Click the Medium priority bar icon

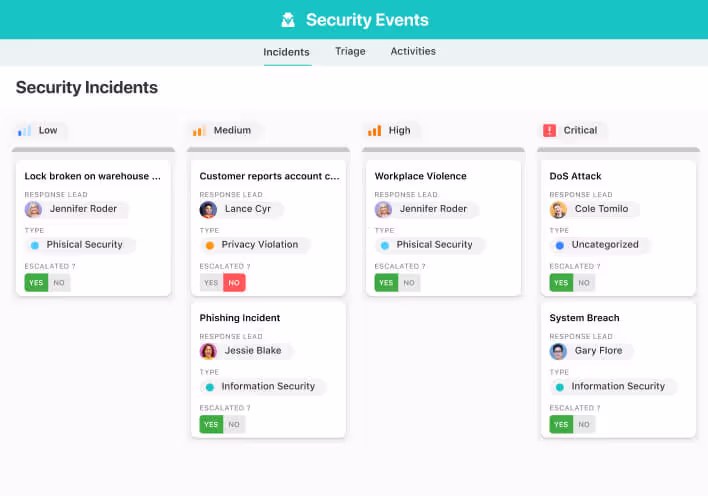pos(199,130)
